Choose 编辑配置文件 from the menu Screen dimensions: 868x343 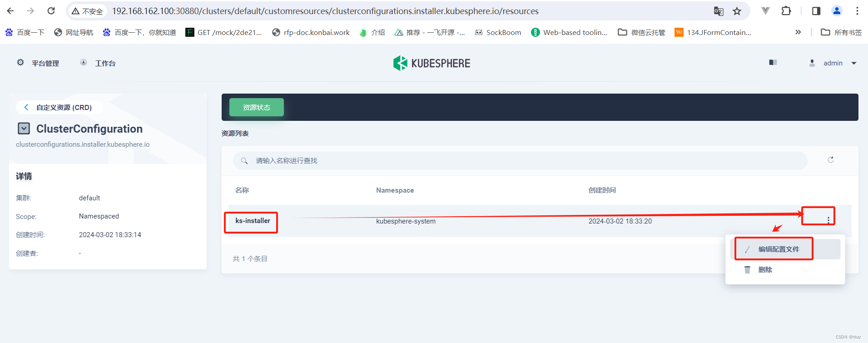[785, 249]
